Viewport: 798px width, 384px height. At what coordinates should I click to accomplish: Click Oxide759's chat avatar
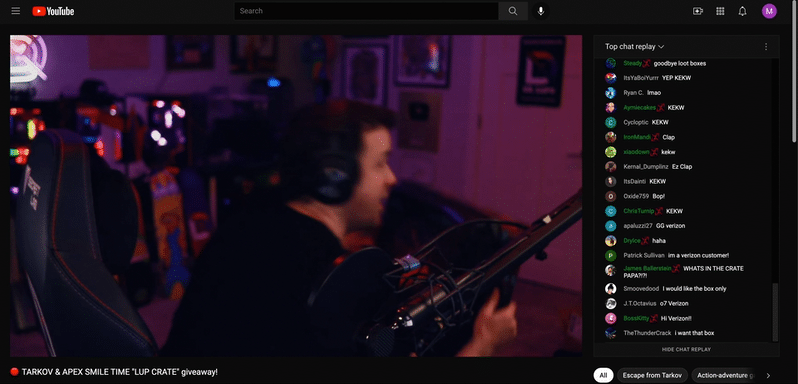tap(611, 196)
